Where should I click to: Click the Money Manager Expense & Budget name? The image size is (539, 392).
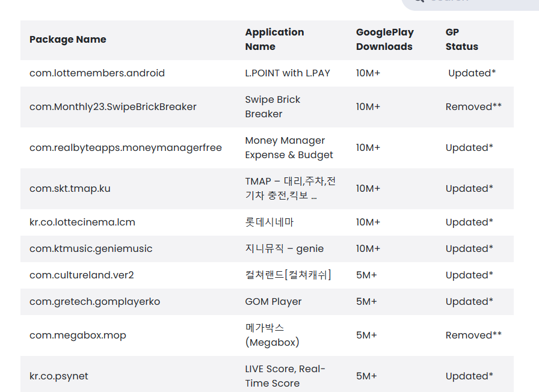[289, 148]
